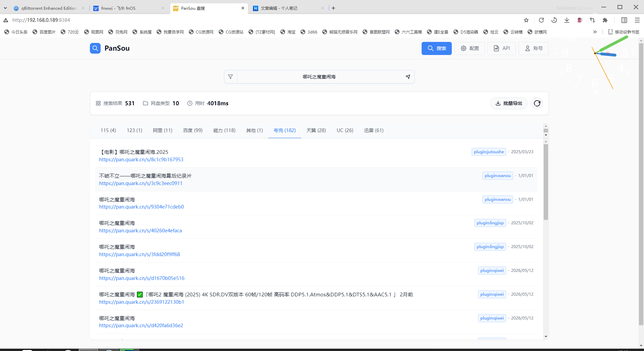The image size is (644, 351).
Task: Click the search box containing 哪吒之魔童闹海
Action: tap(319, 77)
